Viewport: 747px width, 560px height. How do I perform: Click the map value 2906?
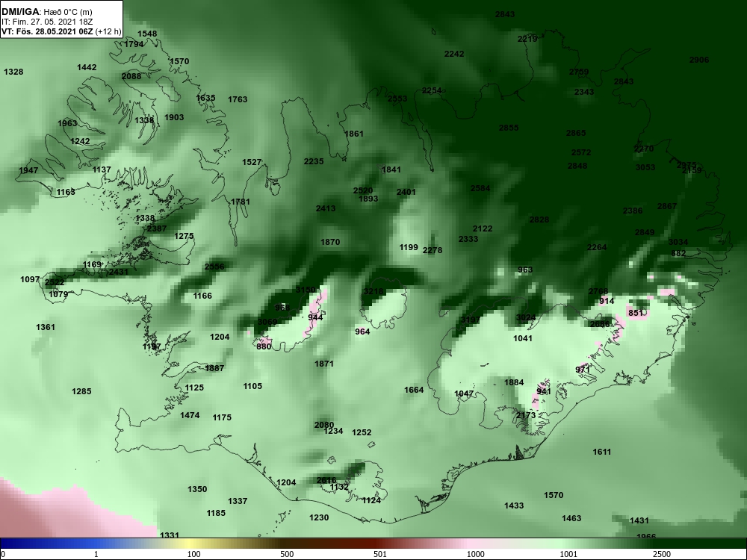[x=699, y=60]
